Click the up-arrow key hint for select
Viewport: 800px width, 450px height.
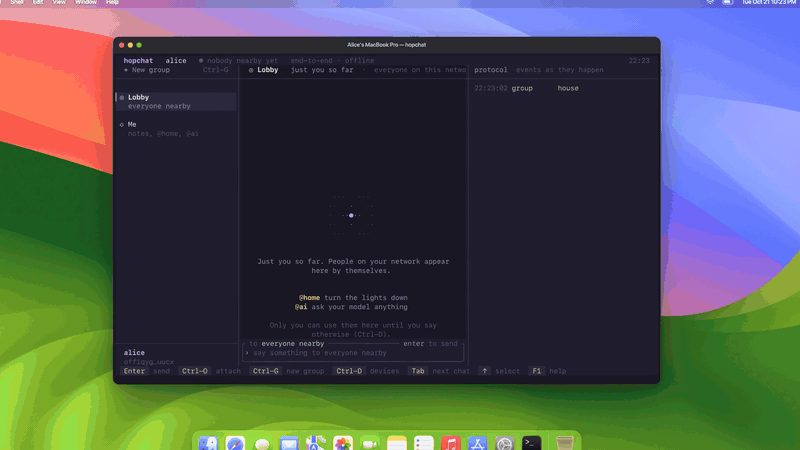pyautogui.click(x=485, y=371)
